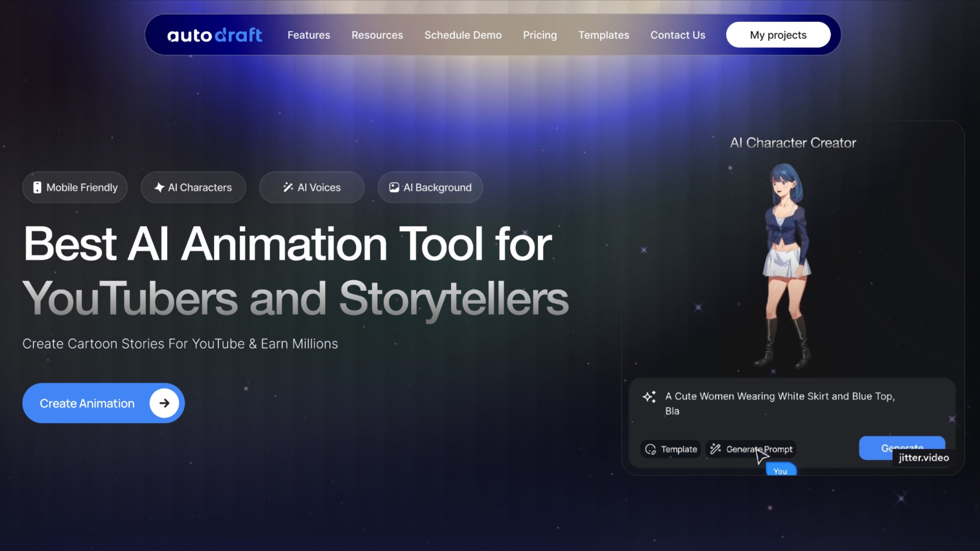Viewport: 980px width, 551px height.
Task: Select the Mobile Friendly pill label
Action: (82, 187)
